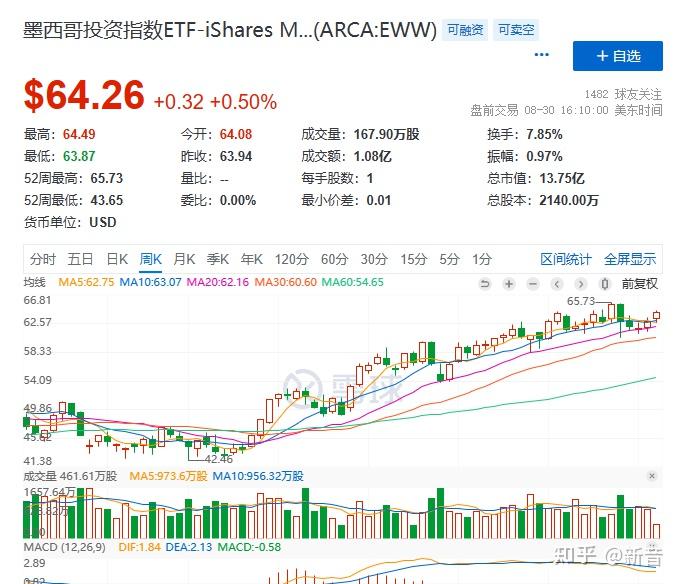Click the $64.26 current price
The image size is (680, 584).
click(84, 95)
